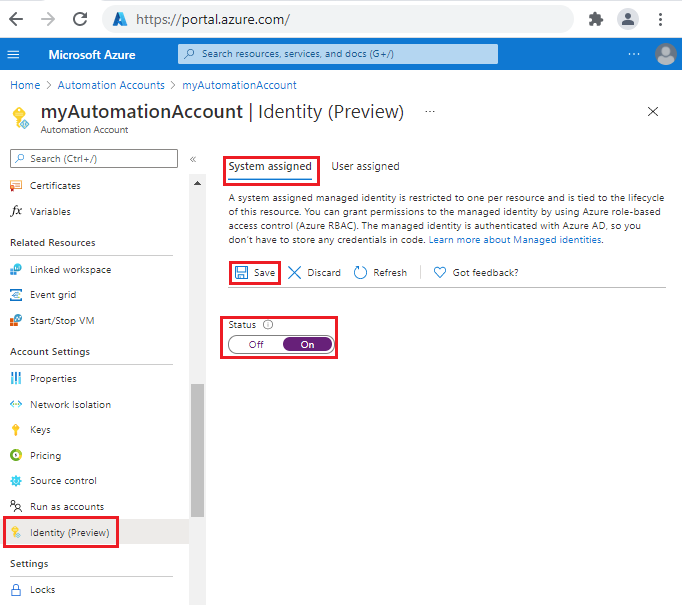Viewport: 682px width, 605px height.
Task: Open Run as accounts
Action: pyautogui.click(x=67, y=507)
